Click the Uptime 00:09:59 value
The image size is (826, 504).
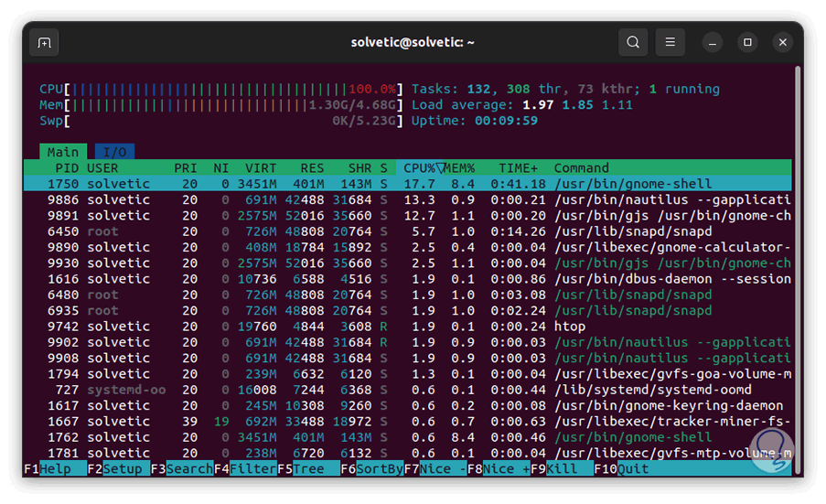[x=506, y=121]
